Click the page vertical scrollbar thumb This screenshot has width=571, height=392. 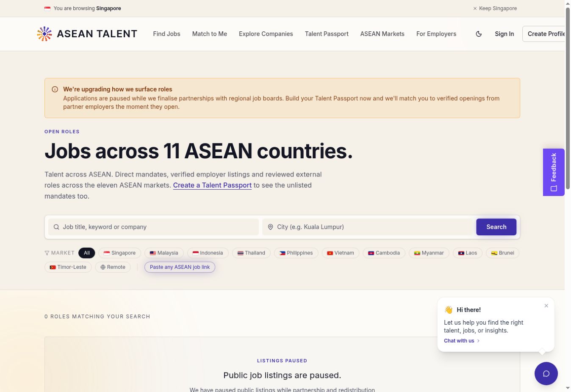(568, 98)
